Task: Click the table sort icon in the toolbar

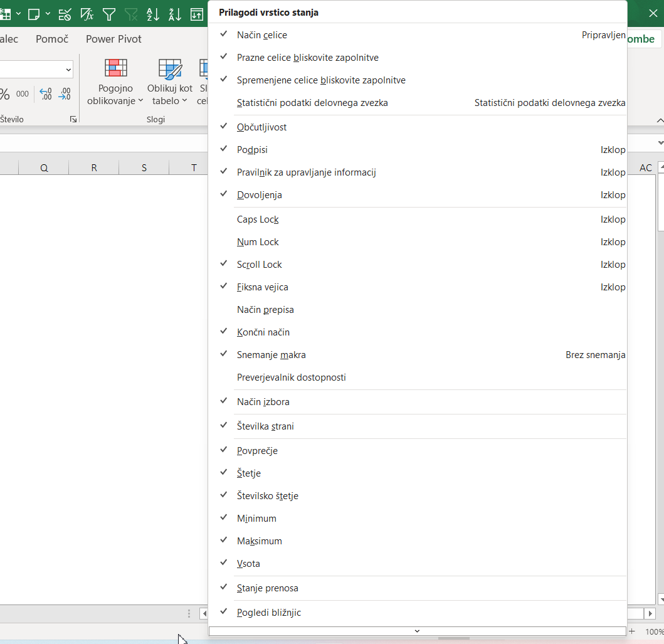Action: (196, 14)
